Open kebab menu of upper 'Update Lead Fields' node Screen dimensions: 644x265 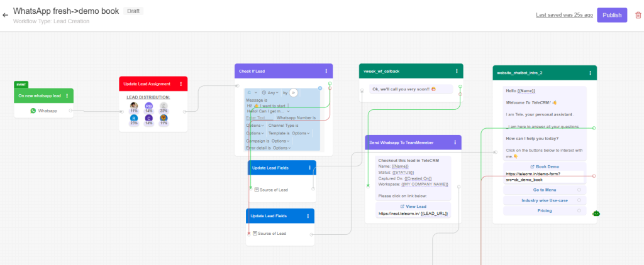click(309, 168)
